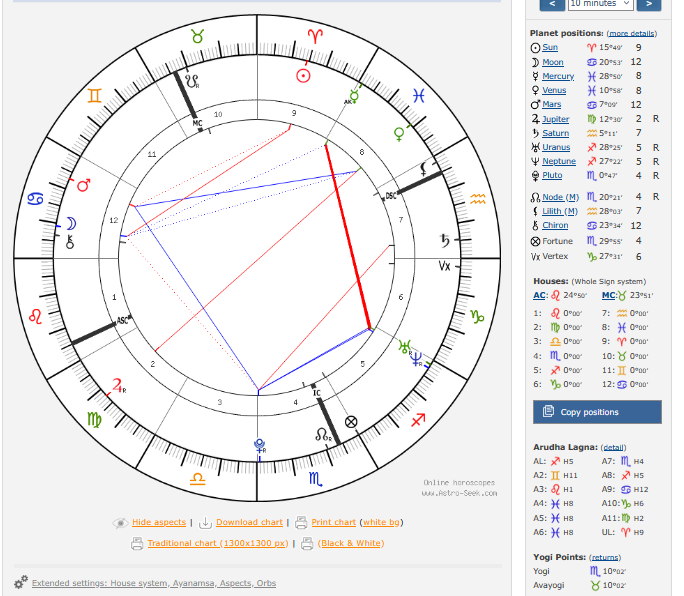The width and height of the screenshot is (684, 596).
Task: Click the Part of Fortune symbol in the chart
Action: [x=351, y=422]
